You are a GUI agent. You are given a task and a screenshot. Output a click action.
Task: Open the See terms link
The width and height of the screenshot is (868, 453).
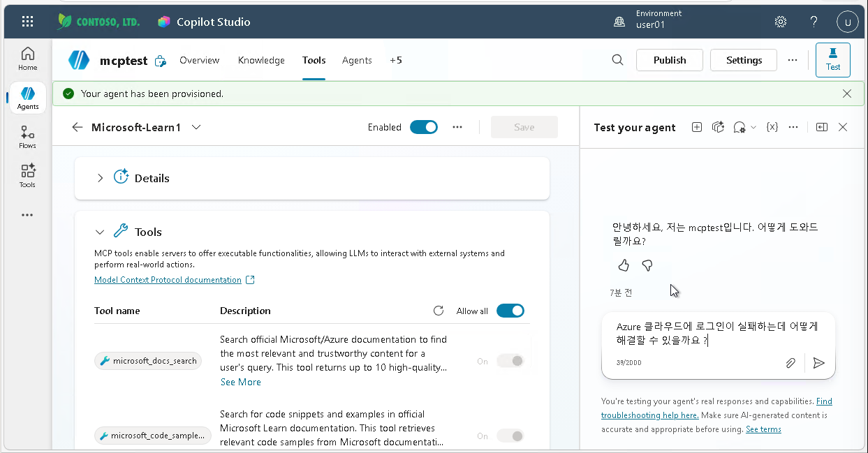click(763, 429)
